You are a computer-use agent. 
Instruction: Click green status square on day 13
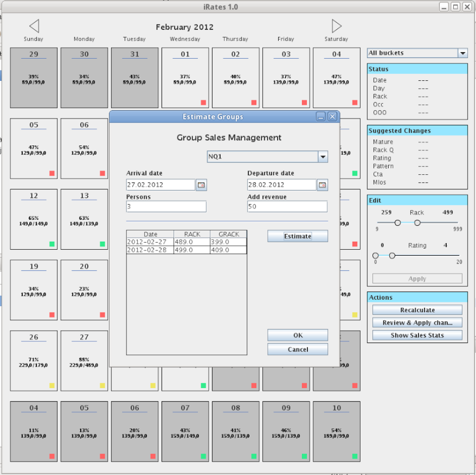102,244
